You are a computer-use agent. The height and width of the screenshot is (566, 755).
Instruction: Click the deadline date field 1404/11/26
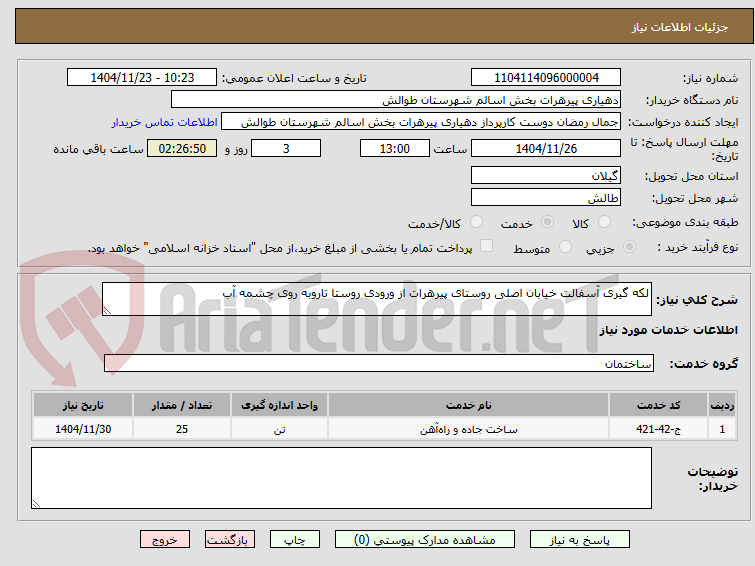546,148
